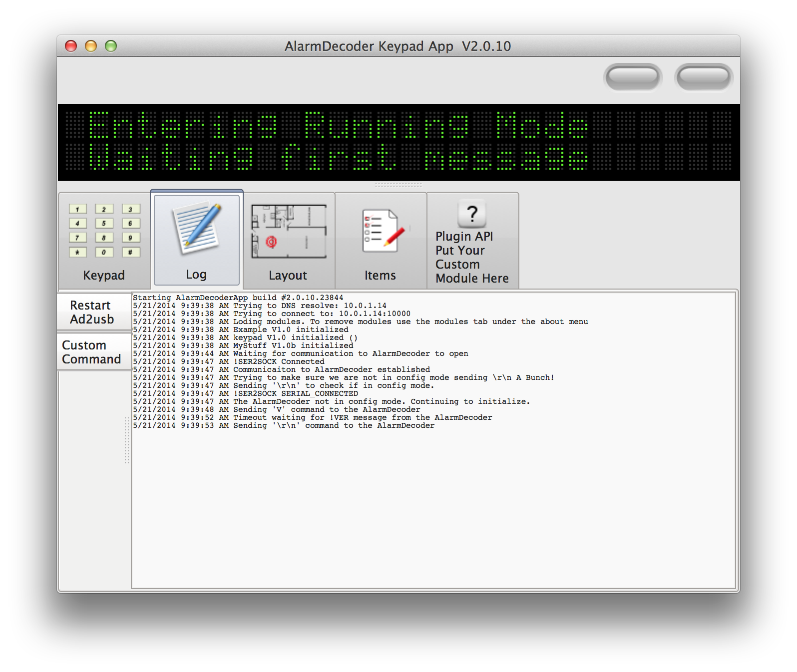Click the Restart Ad2usb button
This screenshot has height=672, width=797.
pyautogui.click(x=94, y=312)
